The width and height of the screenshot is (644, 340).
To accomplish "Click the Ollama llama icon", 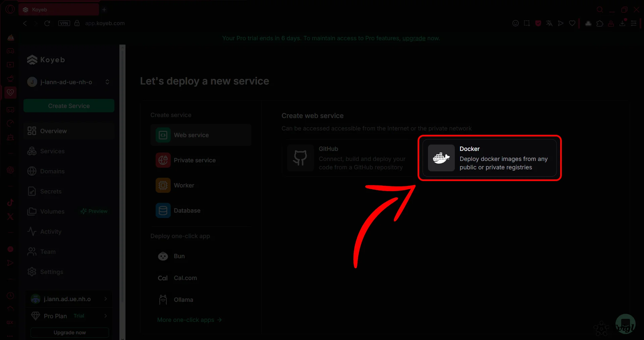I will point(163,300).
